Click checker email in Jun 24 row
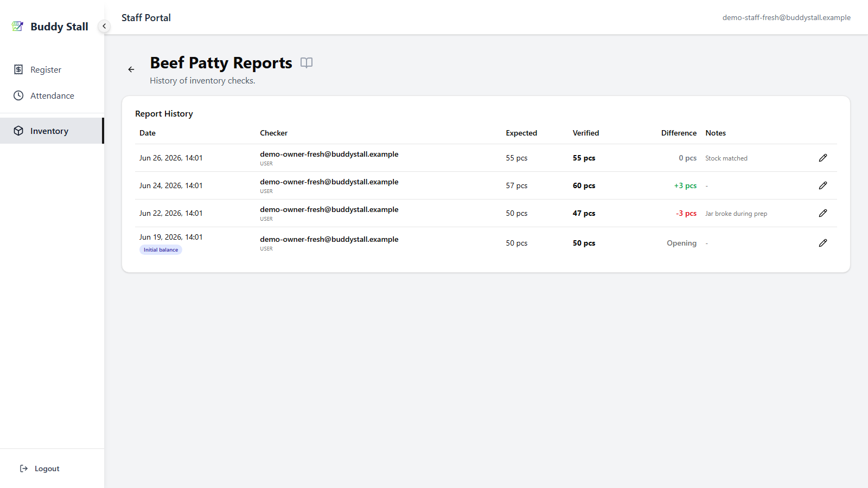 point(329,182)
